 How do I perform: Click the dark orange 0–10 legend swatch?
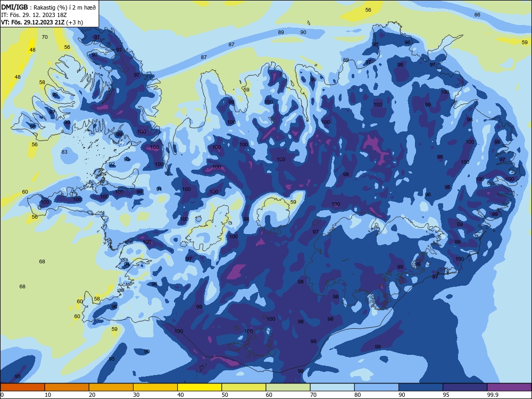[x=22, y=387]
